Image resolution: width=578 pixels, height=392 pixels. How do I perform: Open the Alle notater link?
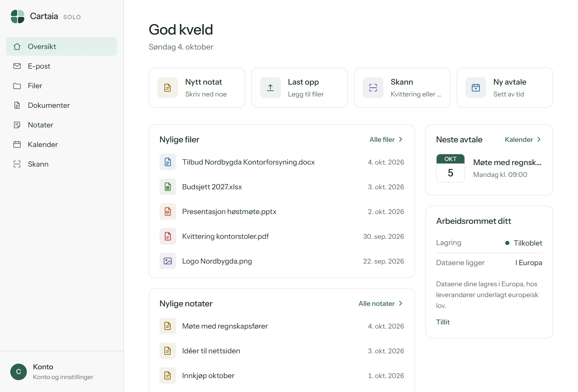[x=381, y=304]
